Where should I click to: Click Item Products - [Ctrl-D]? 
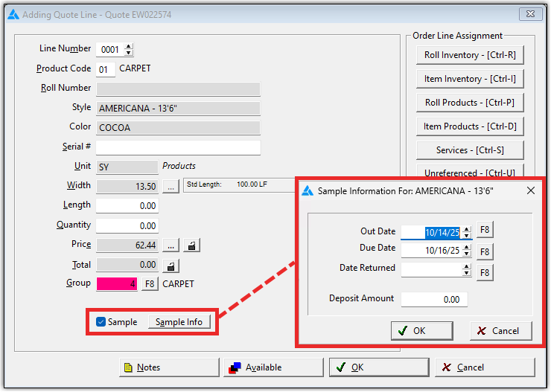point(470,126)
